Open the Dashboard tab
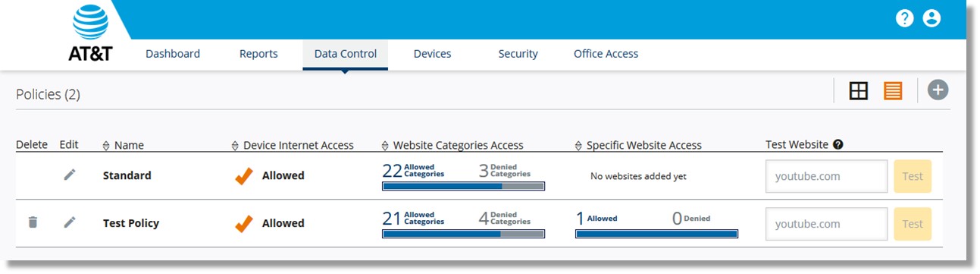This screenshot has width=980, height=274. tap(173, 54)
